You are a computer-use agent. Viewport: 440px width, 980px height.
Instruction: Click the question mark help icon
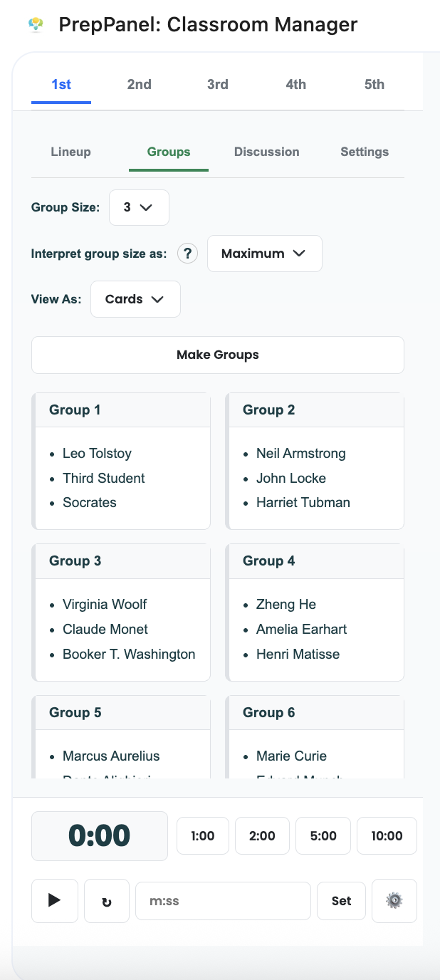tap(187, 253)
